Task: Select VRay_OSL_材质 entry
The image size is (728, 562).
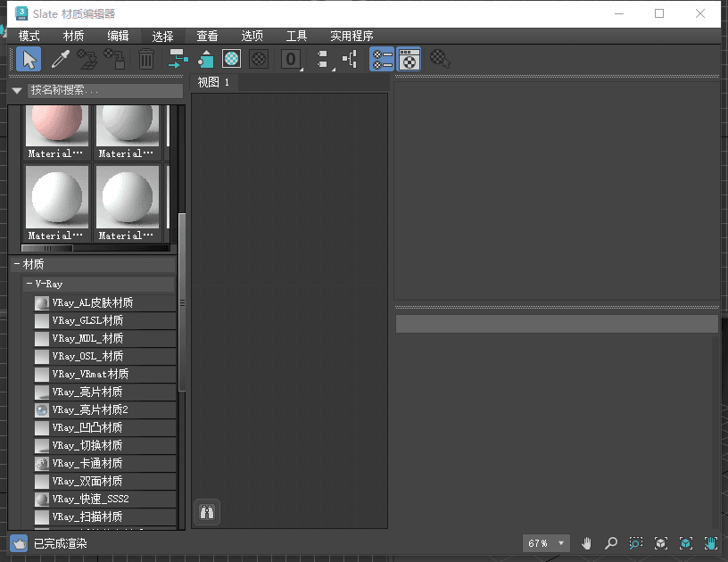Action: tap(105, 357)
